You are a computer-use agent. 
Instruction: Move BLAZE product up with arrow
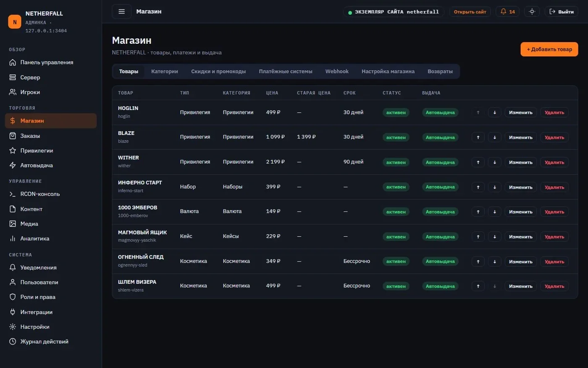478,137
